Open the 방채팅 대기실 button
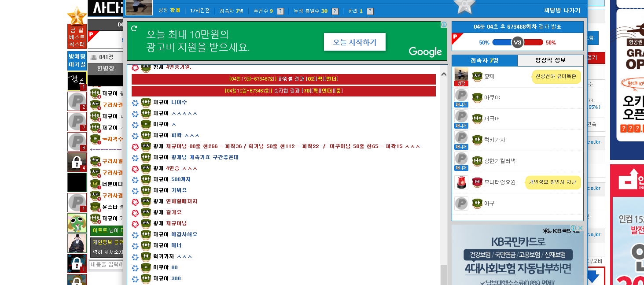The width and height of the screenshot is (644, 285). point(77,60)
